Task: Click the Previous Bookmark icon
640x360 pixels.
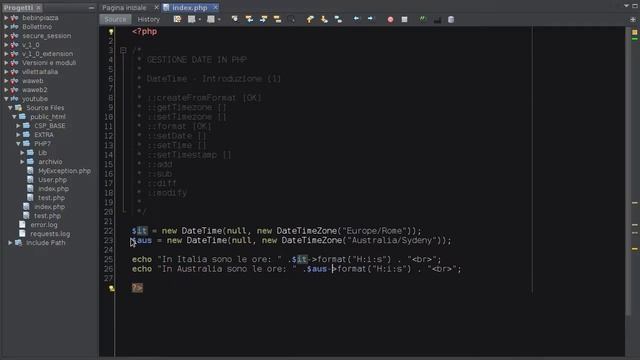Action: 310,19
